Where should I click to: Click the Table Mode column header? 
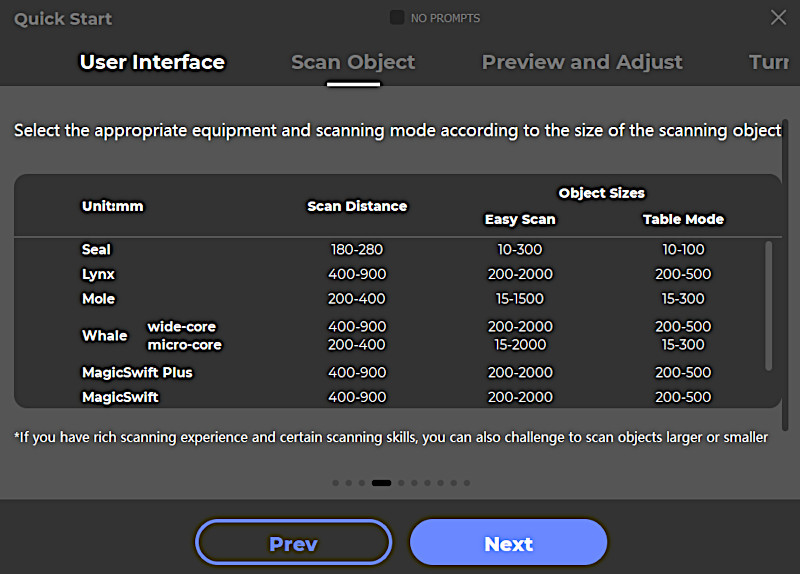coord(683,219)
